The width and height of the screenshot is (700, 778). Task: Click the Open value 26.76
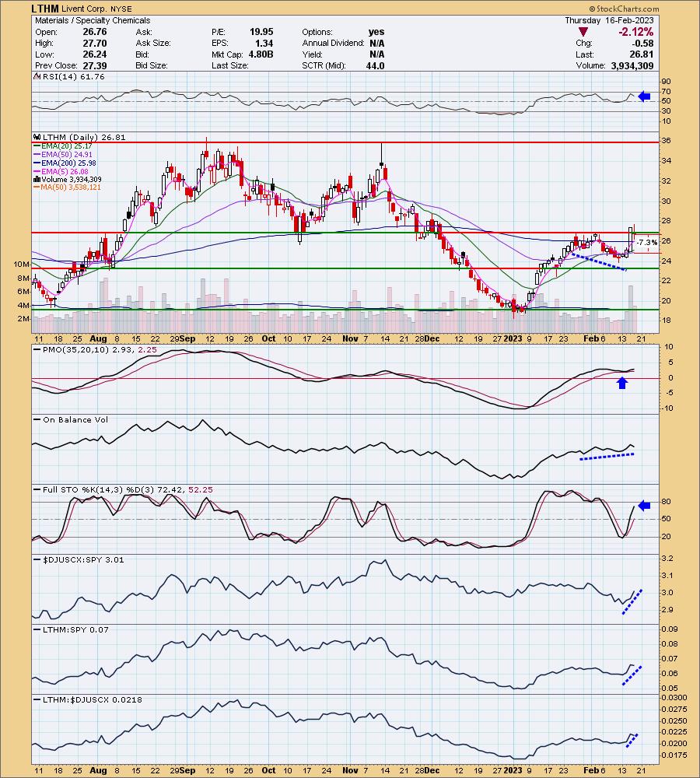pos(95,32)
